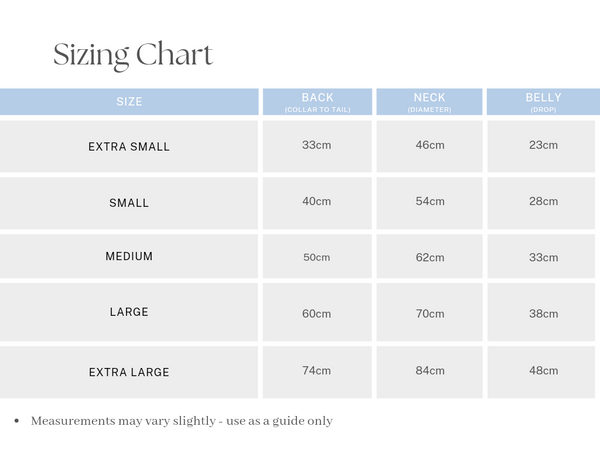This screenshot has width=600, height=450.
Task: Click the measurements may vary note
Action: click(x=181, y=421)
